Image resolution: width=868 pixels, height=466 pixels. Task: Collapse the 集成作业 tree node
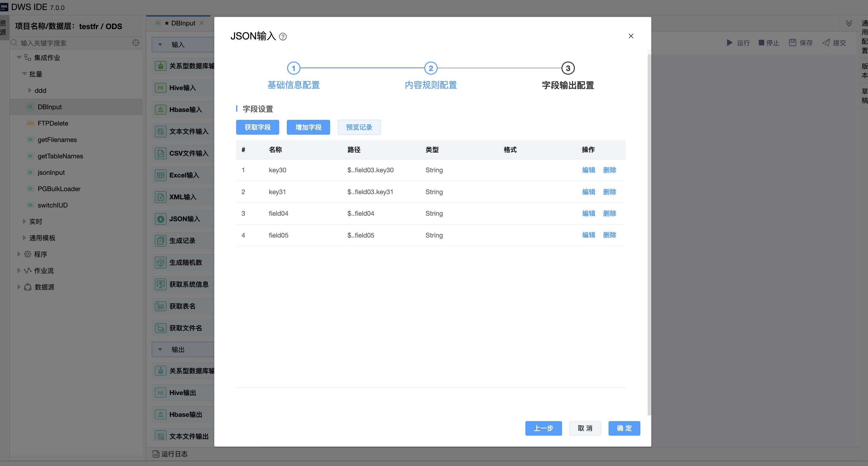19,57
